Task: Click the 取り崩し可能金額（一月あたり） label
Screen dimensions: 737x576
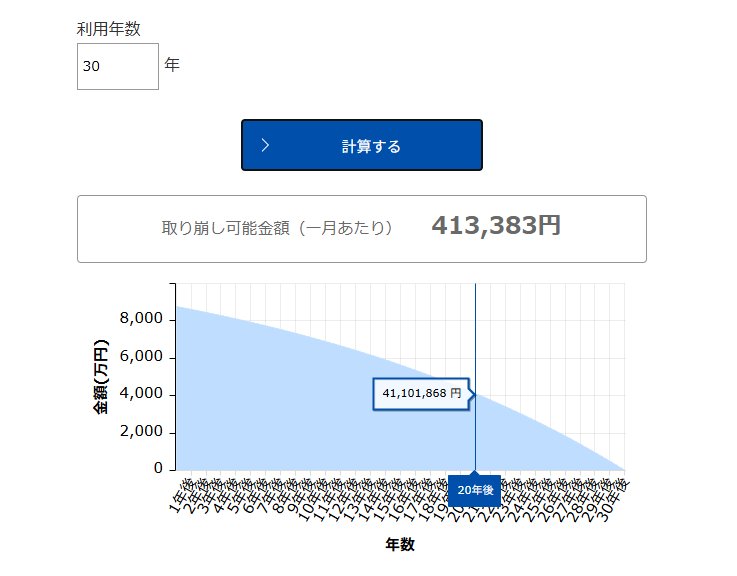Action: 277,228
